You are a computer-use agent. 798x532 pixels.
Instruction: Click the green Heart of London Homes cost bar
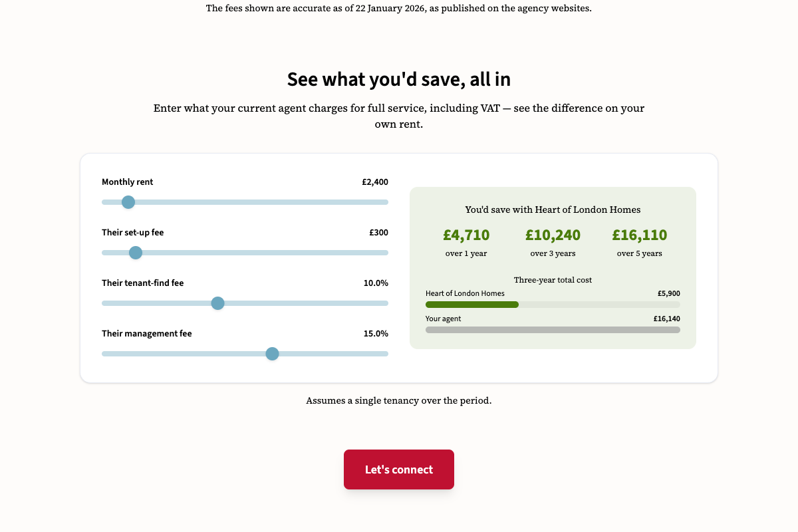coord(472,305)
